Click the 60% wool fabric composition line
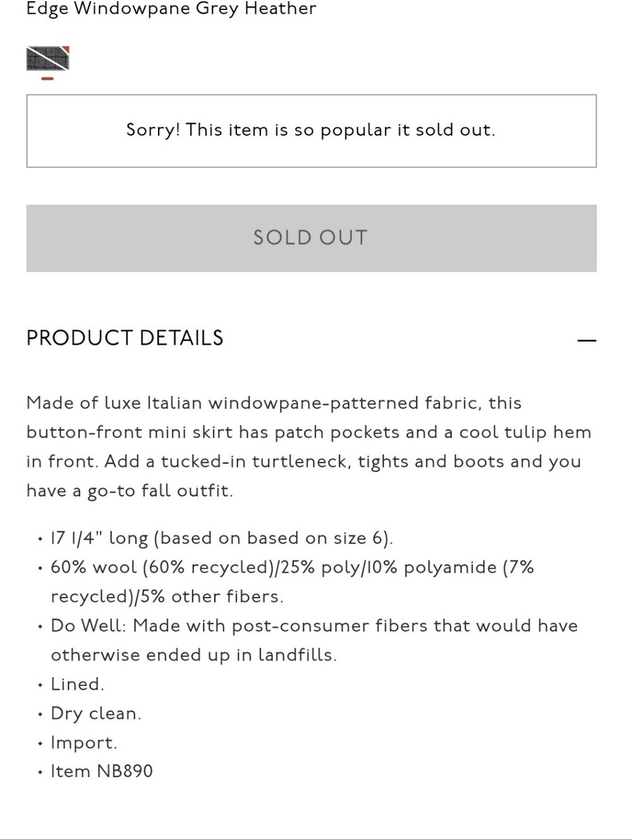Viewport: 632px width, 840px height. click(292, 567)
